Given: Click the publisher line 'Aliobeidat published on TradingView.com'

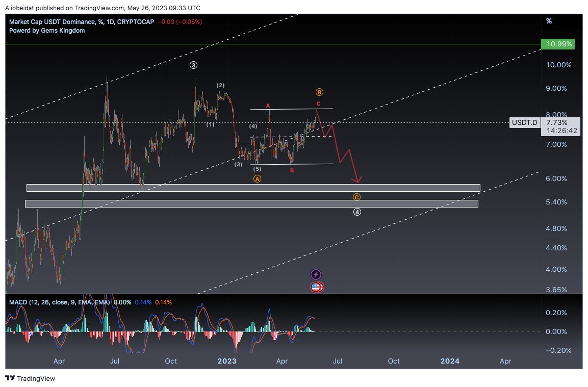Looking at the screenshot, I should click(64, 8).
